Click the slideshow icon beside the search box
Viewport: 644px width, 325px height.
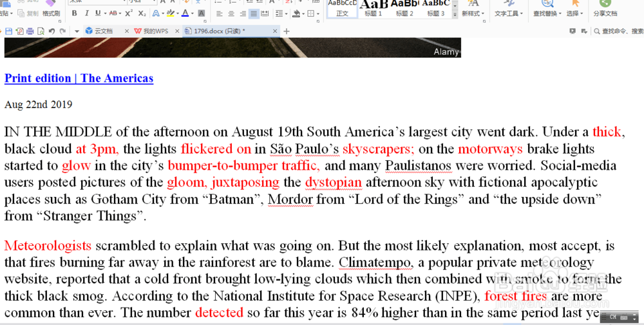point(573,31)
